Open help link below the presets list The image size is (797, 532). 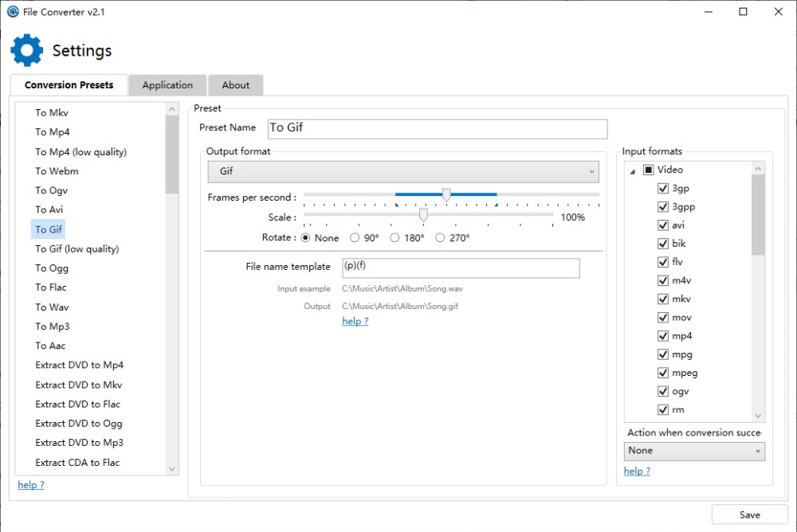point(31,485)
